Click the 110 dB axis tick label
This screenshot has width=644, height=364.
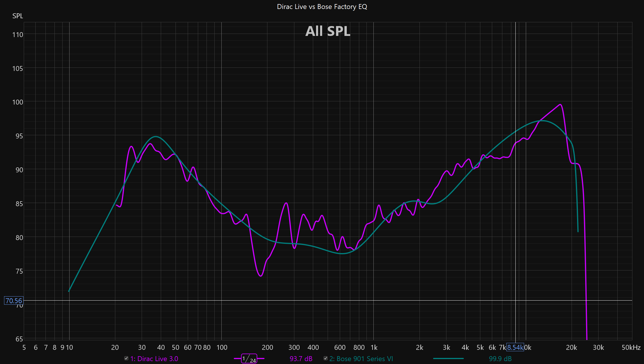(x=17, y=35)
